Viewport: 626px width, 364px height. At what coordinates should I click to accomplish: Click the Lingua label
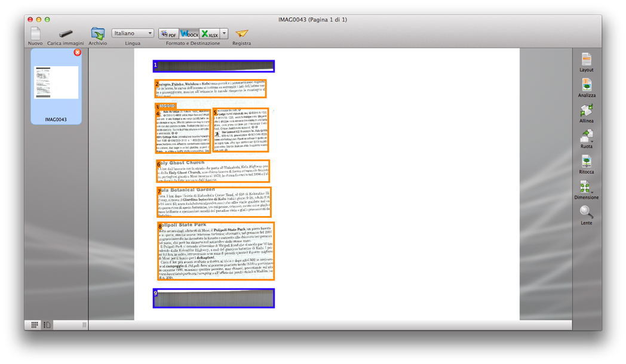[x=133, y=43]
